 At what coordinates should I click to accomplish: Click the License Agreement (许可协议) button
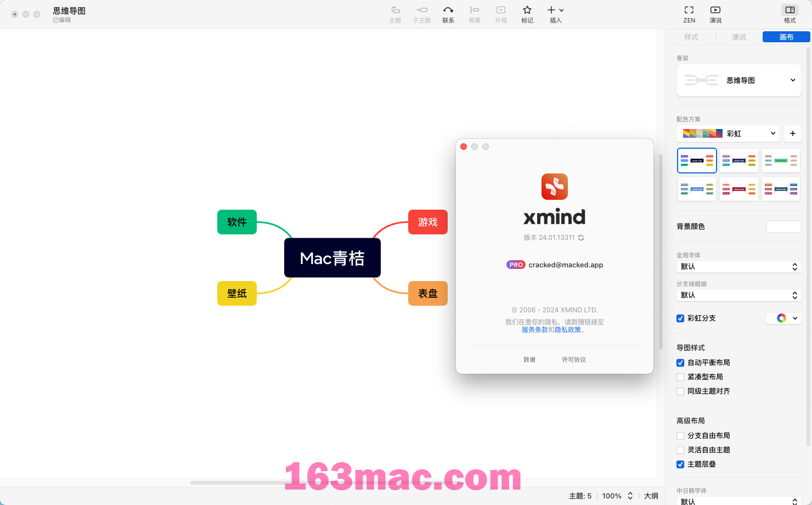(574, 360)
